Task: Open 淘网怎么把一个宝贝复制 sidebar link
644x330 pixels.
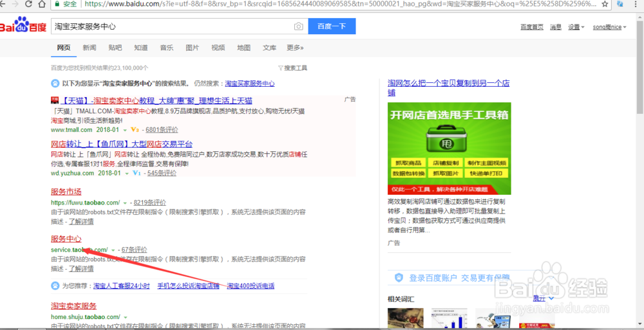Action: point(448,88)
